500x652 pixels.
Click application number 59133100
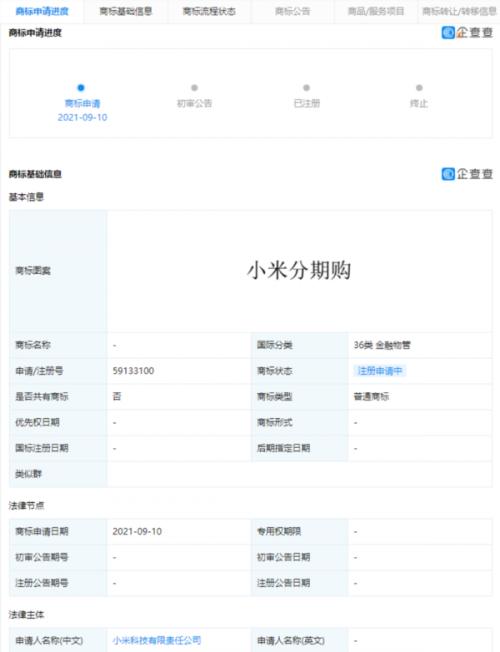(133, 370)
